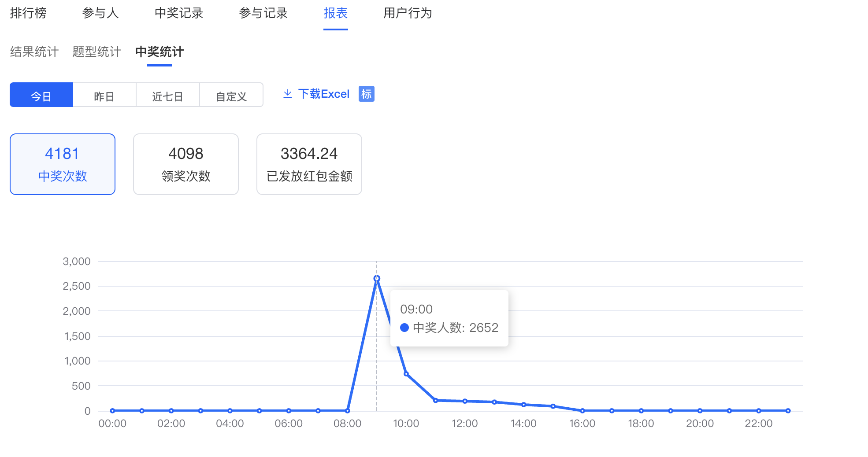The height and width of the screenshot is (457, 868).
Task: Go to the 参与记录 tab
Action: (x=263, y=13)
